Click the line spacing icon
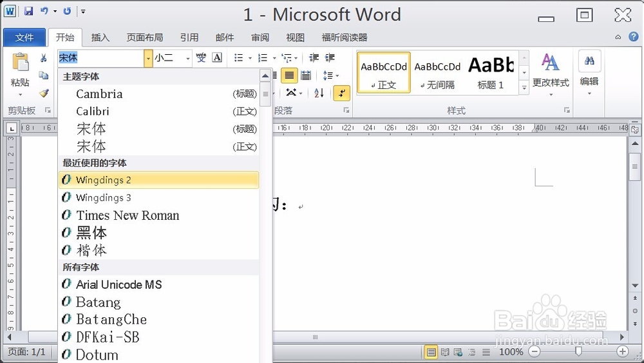This screenshot has height=363, width=644. (x=328, y=75)
